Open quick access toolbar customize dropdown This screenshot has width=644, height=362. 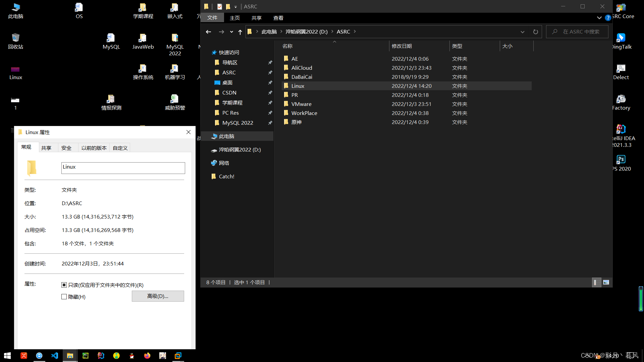pos(235,7)
